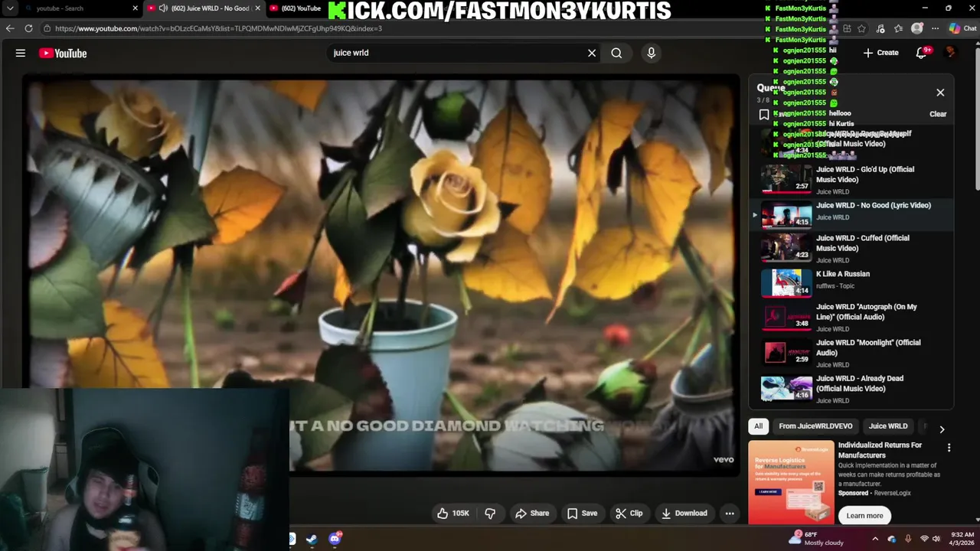980x551 pixels.
Task: Open the weather widget showing 68°F
Action: point(818,539)
